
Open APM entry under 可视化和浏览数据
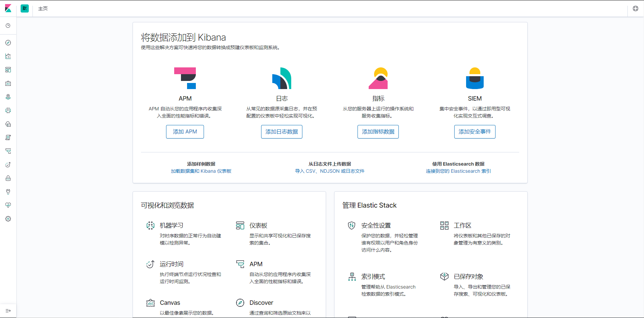point(256,264)
